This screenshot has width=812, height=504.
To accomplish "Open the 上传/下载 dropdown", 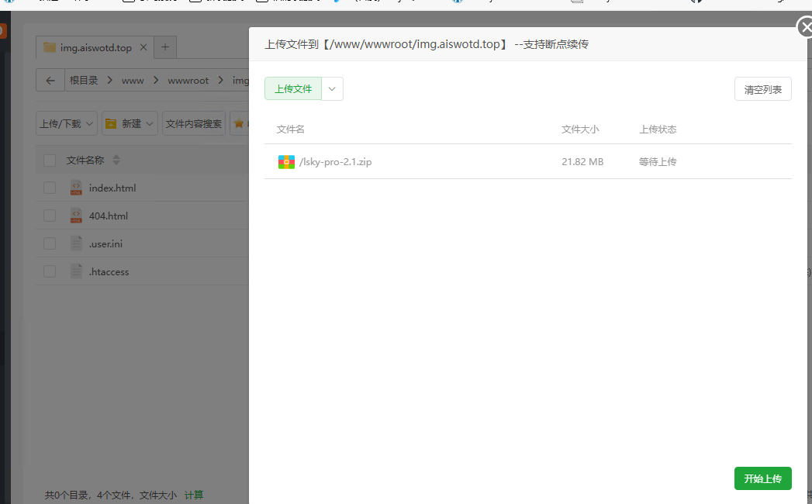I will 67,123.
